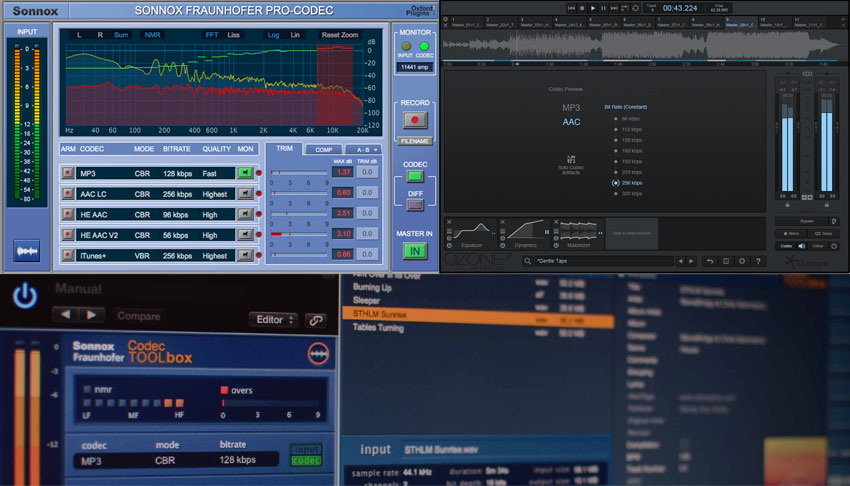Monitor the AAC LC codec via speaker icon
Screen dimensions: 850x486
[x=245, y=193]
